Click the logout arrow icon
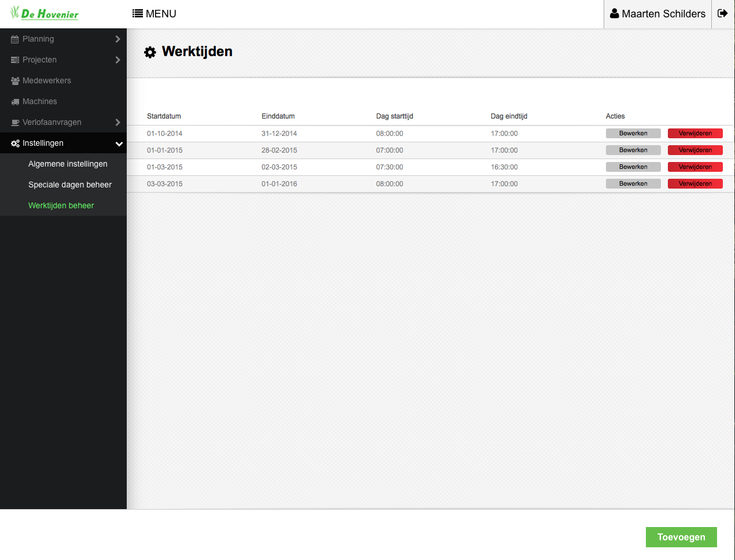This screenshot has width=735, height=560. [722, 13]
